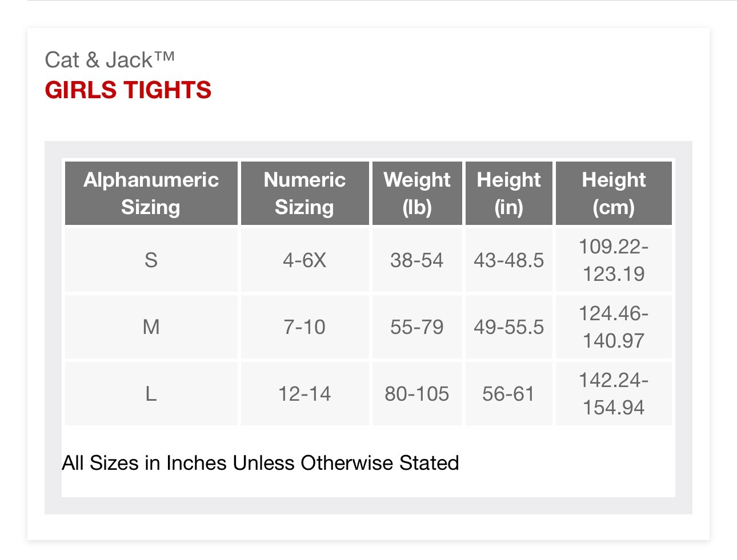
Task: Select the size S cell
Action: tap(151, 260)
